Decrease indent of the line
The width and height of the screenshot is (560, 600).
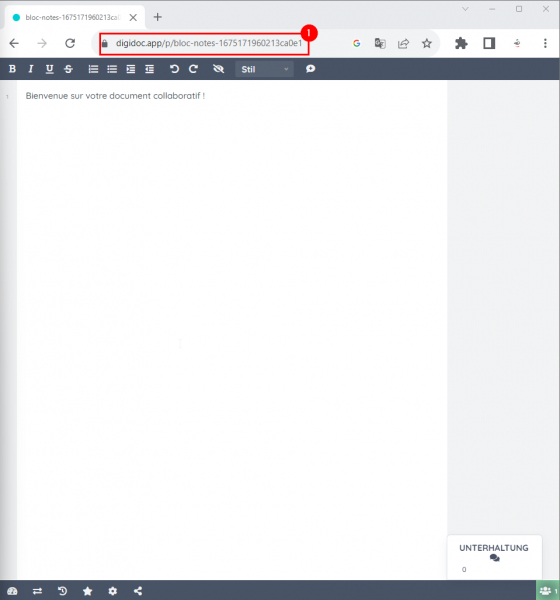coord(149,69)
